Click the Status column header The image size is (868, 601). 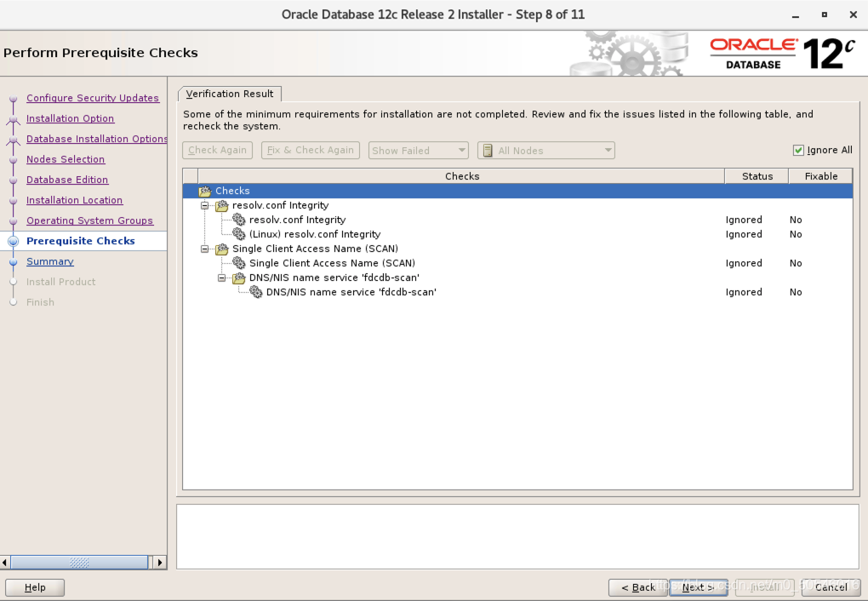(757, 176)
